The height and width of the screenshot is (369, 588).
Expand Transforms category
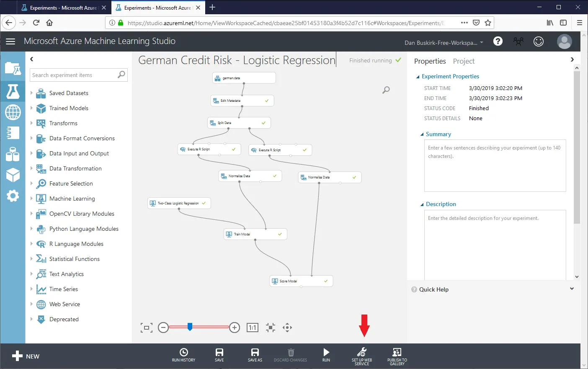(31, 123)
